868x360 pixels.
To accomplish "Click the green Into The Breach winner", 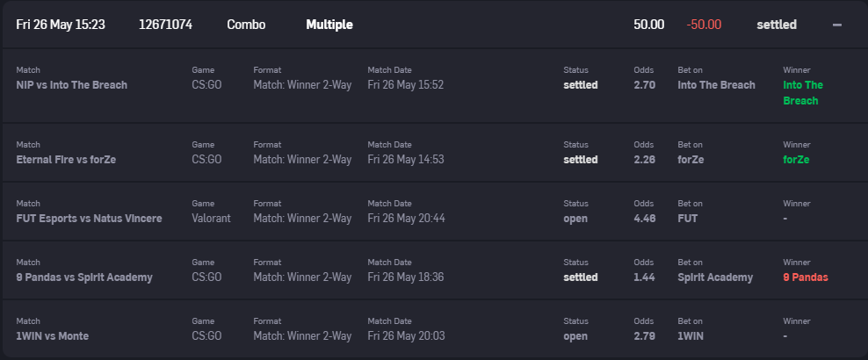I will [x=803, y=93].
